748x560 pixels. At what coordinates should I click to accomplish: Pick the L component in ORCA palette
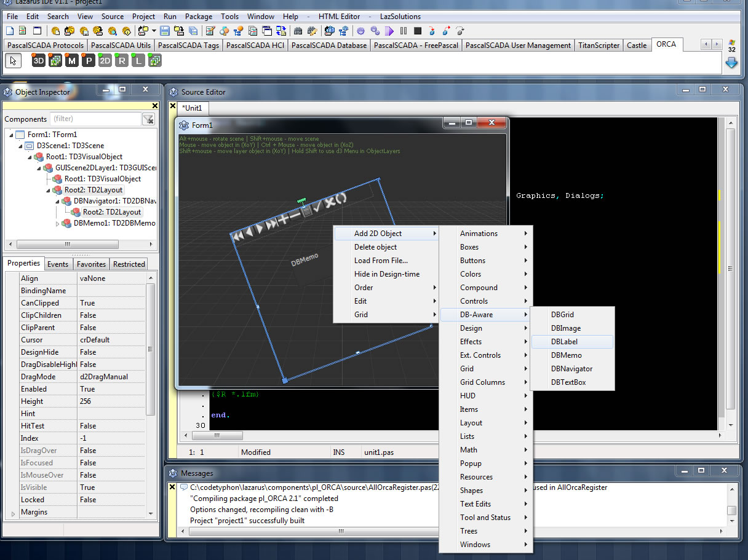coord(138,60)
